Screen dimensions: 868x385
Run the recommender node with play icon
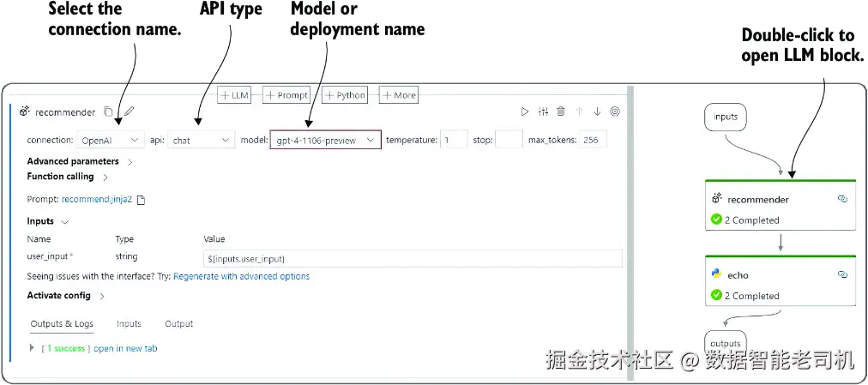click(525, 111)
